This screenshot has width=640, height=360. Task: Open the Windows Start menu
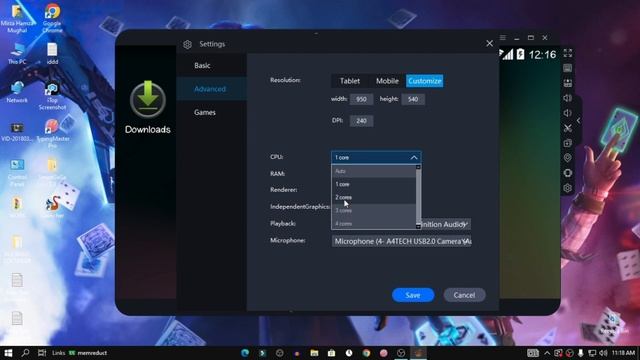tap(8, 353)
